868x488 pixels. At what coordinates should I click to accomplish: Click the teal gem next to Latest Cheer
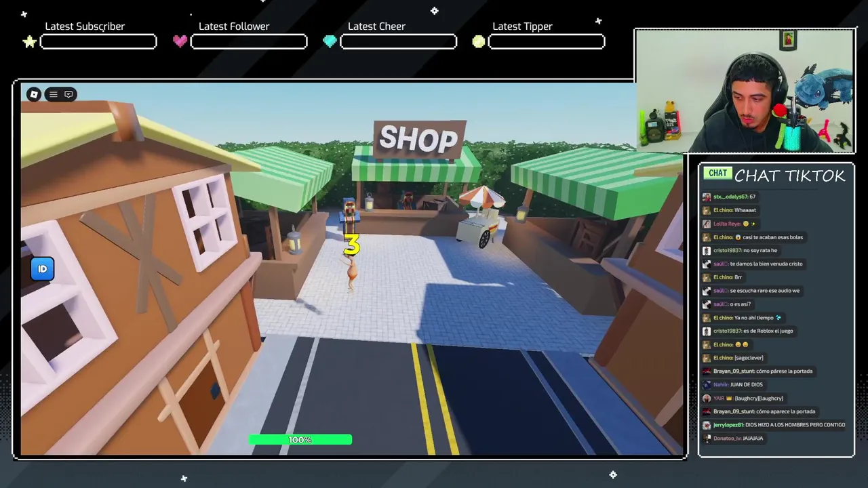point(330,41)
